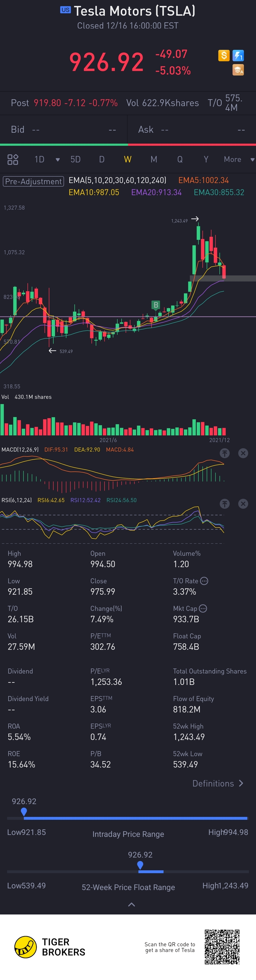Tap the RSI(6,12,24) indicator label
This screenshot has height=980, width=256.
click(17, 500)
